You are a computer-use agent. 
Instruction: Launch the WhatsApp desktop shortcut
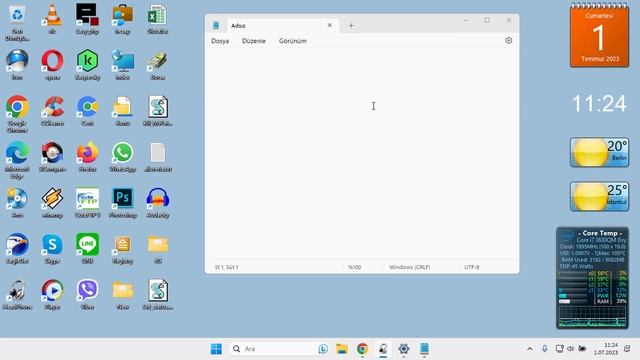point(122,157)
